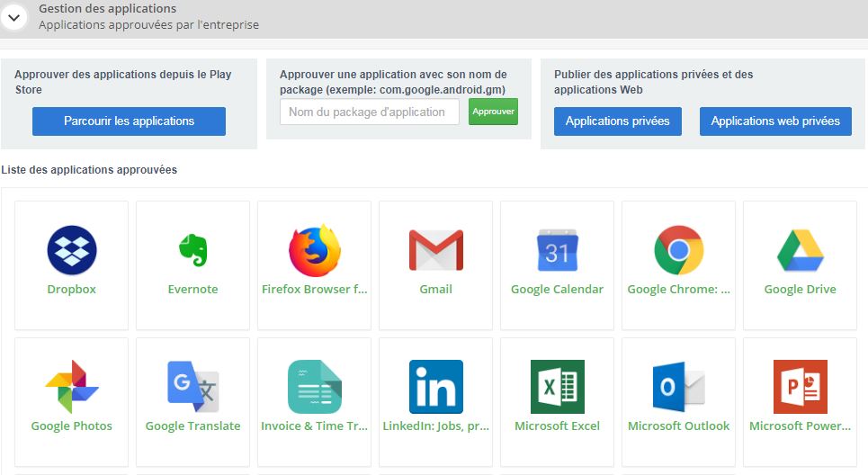Screen dimensions: 868x475
Task: Click the Google Drive label
Action: tap(800, 290)
